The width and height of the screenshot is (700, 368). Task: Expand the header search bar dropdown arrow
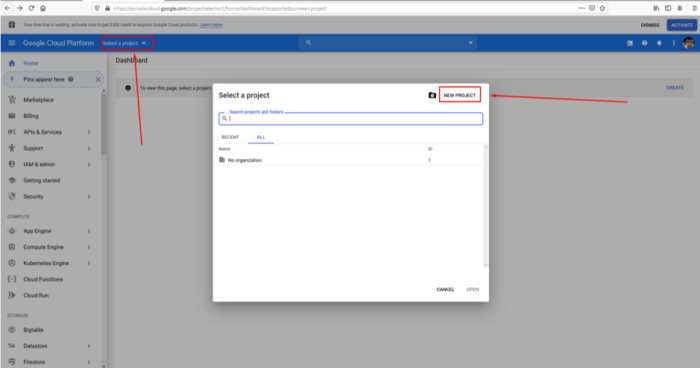click(470, 43)
